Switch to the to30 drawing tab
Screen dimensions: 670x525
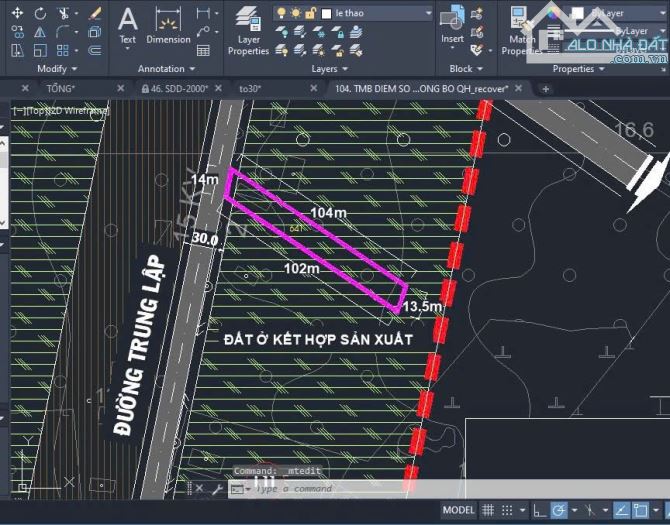250,89
